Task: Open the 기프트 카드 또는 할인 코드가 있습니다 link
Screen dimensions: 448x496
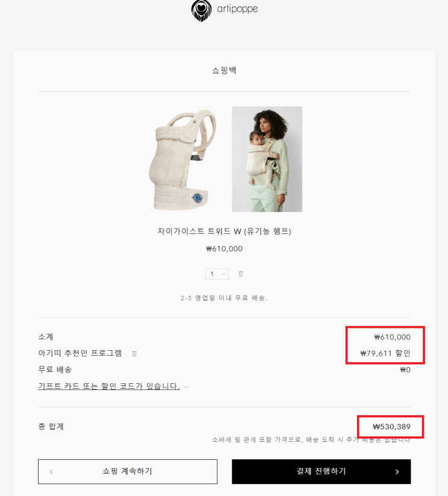Action: click(x=109, y=386)
